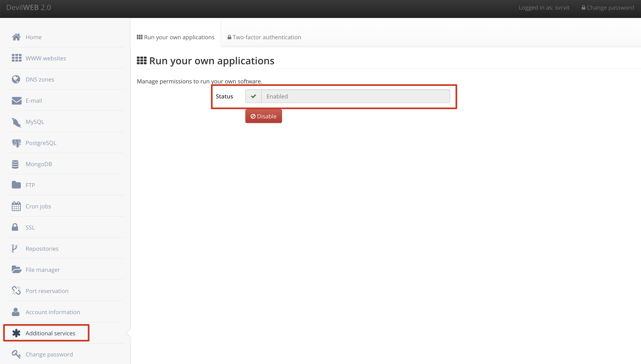Open the Additional services asterisk icon
The width and height of the screenshot is (641, 364).
tap(16, 333)
